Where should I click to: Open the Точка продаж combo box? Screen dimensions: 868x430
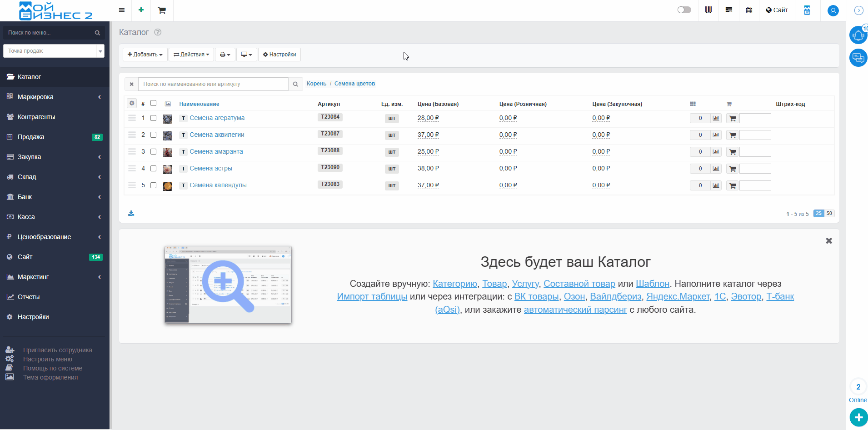[54, 51]
